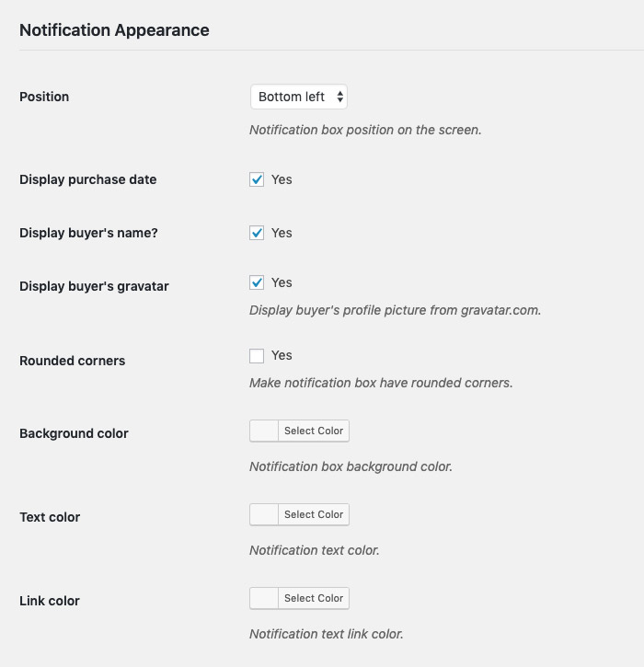This screenshot has width=644, height=667.
Task: Click the Text color swatch preview
Action: coord(264,514)
